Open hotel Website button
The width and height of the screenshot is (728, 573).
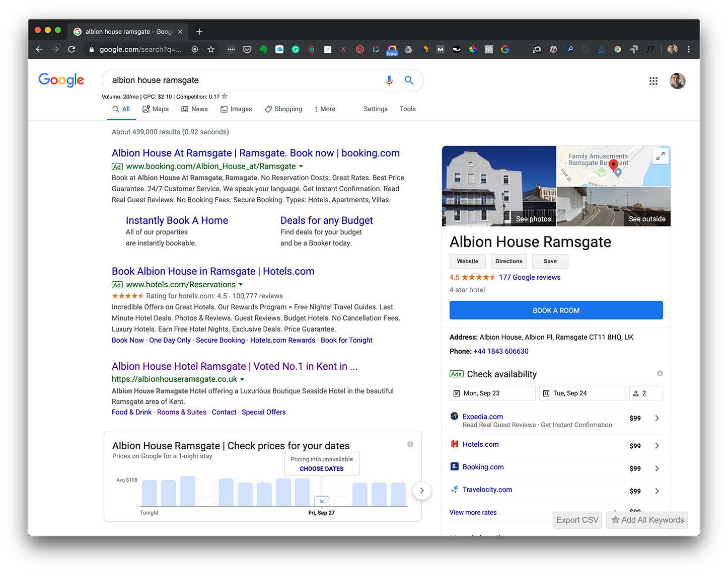[468, 261]
